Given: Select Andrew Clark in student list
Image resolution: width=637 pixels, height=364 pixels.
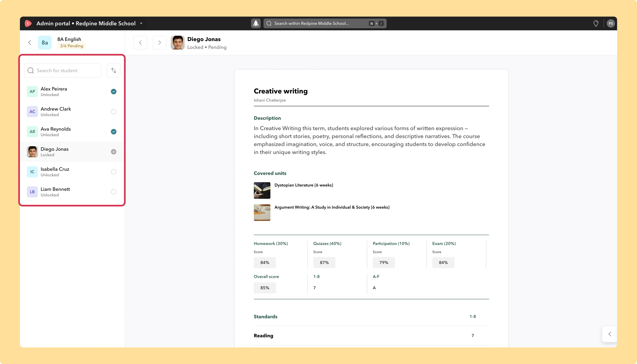Looking at the screenshot, I should (72, 112).
